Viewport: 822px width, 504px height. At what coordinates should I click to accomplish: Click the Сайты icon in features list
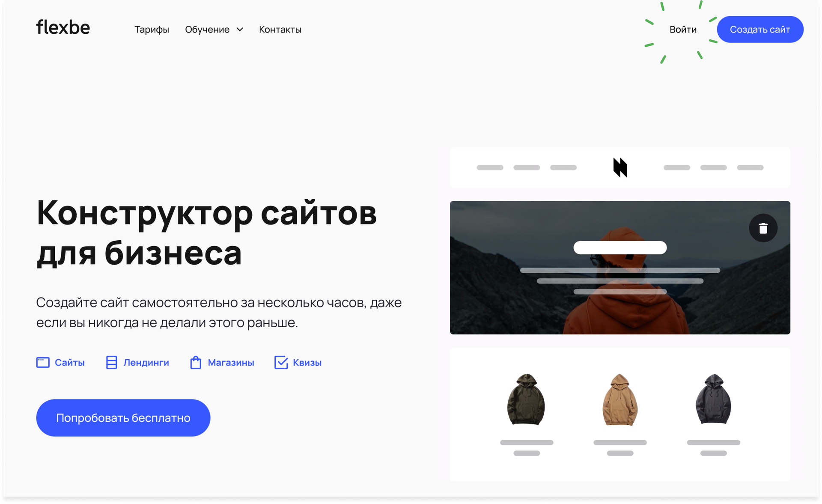coord(43,362)
